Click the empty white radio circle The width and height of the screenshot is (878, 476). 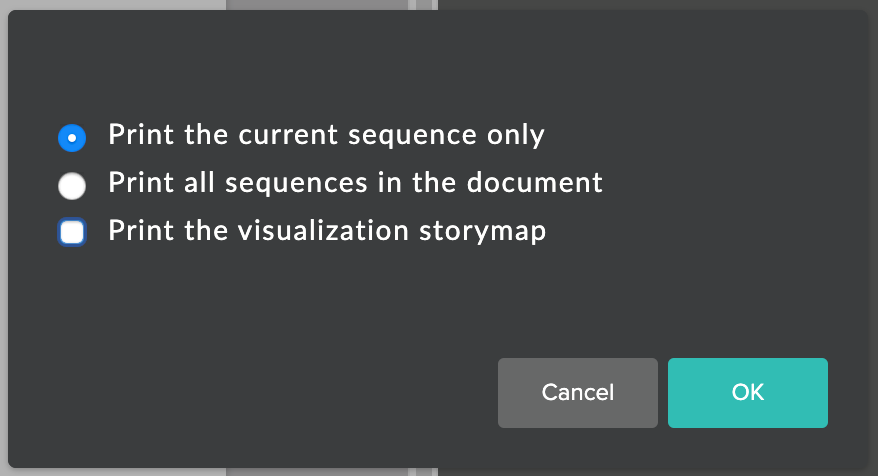pyautogui.click(x=72, y=186)
